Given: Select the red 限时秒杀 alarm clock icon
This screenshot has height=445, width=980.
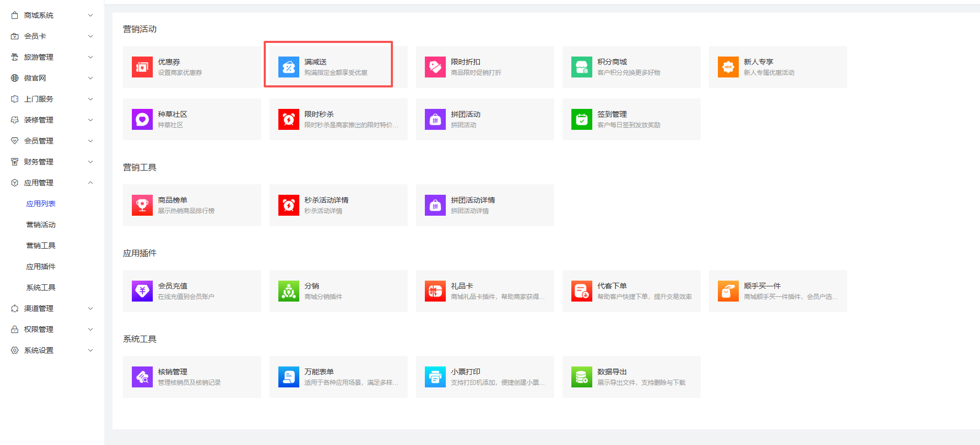Looking at the screenshot, I should (288, 119).
